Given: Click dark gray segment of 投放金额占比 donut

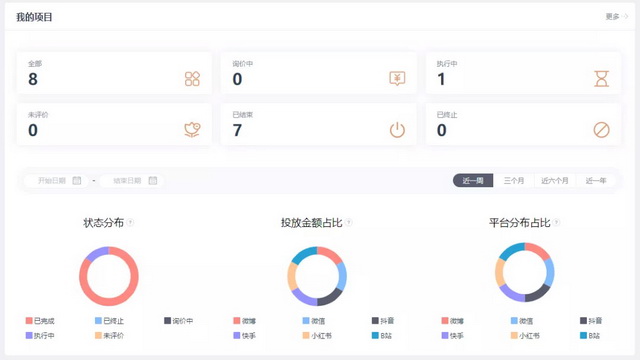Looking at the screenshot, I should click(x=331, y=298).
